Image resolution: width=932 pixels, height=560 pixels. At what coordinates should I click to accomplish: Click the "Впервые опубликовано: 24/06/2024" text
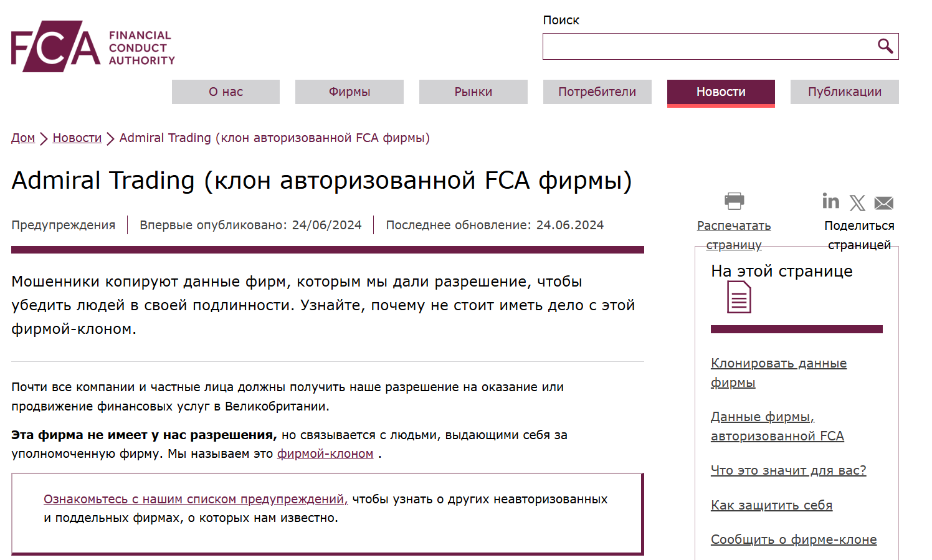pos(250,225)
